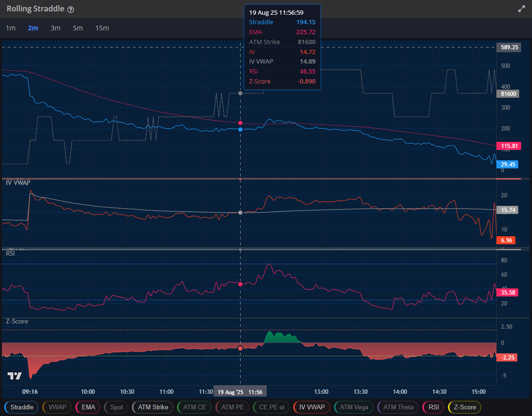The image size is (532, 416).
Task: Enable the ATM PE series
Action: 232,407
